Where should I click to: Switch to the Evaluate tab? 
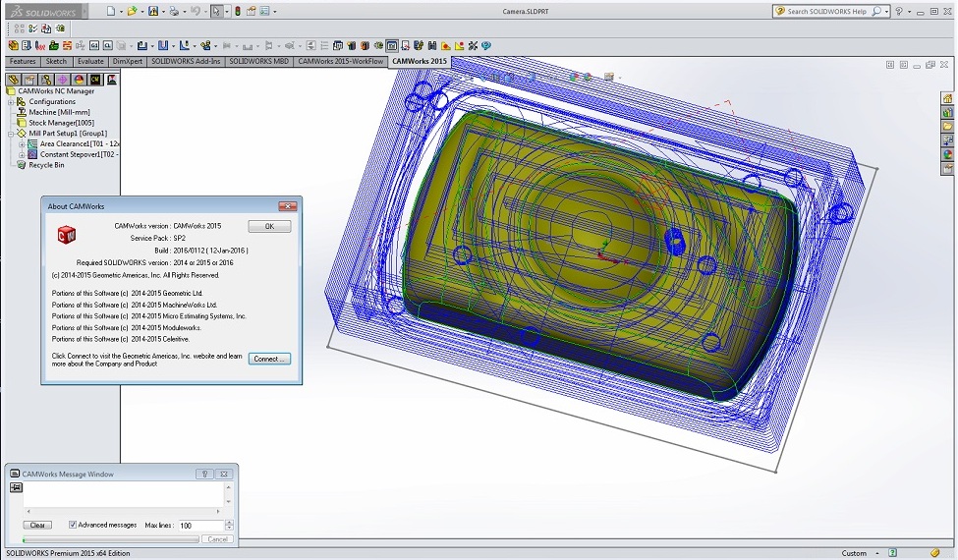coord(90,61)
